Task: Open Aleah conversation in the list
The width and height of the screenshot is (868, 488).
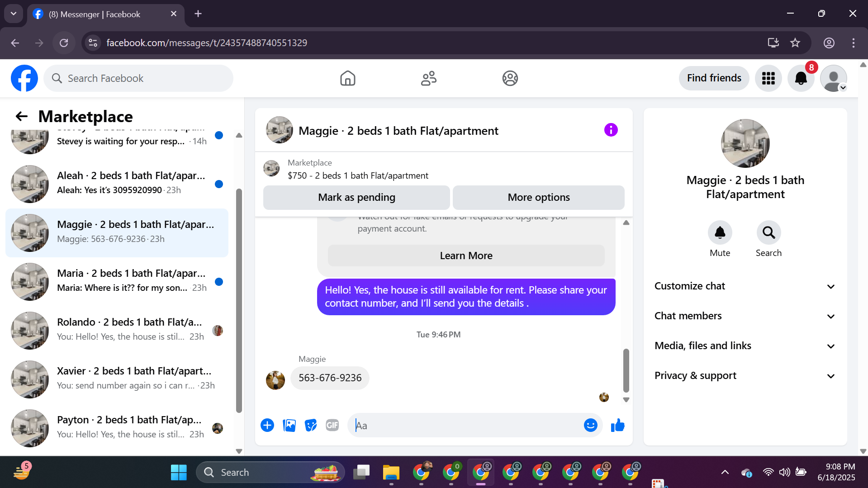Action: click(117, 184)
